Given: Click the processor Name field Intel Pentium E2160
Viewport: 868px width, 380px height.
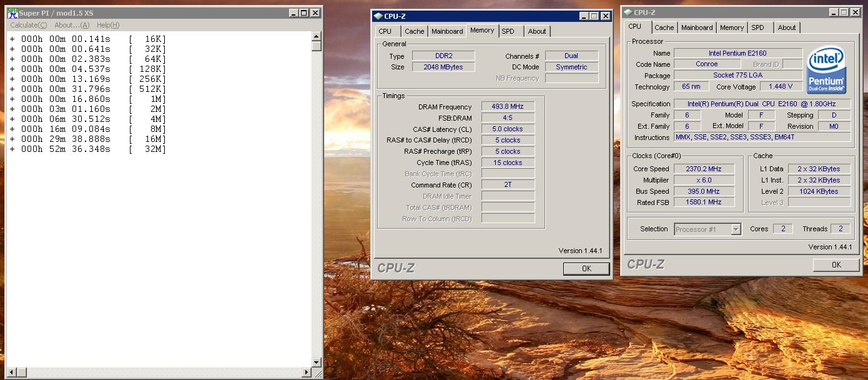Looking at the screenshot, I should pos(737,53).
